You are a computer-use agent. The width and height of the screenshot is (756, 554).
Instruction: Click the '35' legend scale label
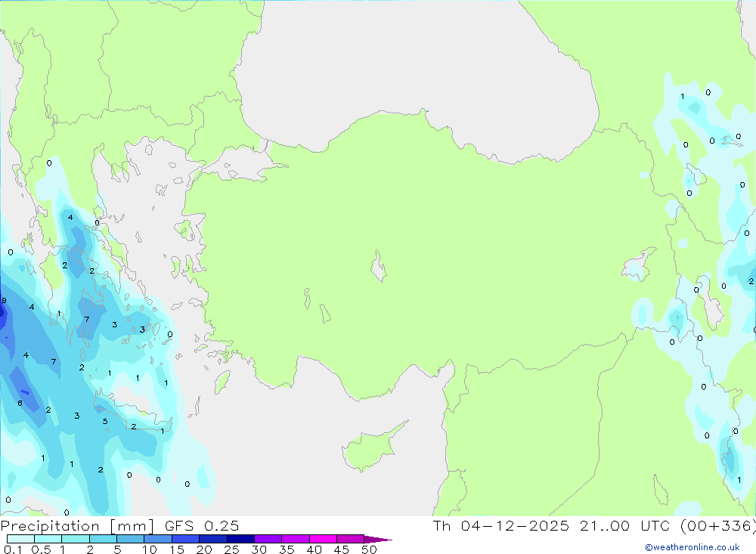coord(287,549)
